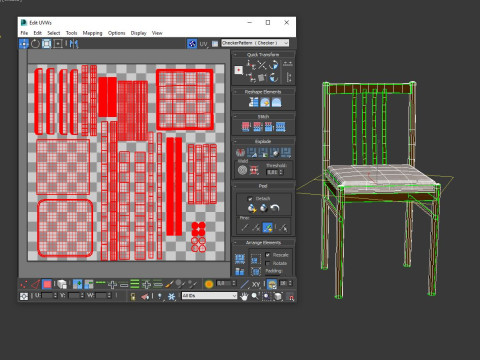Image resolution: width=480 pixels, height=360 pixels.
Task: Open the Edit menu
Action: (37, 33)
